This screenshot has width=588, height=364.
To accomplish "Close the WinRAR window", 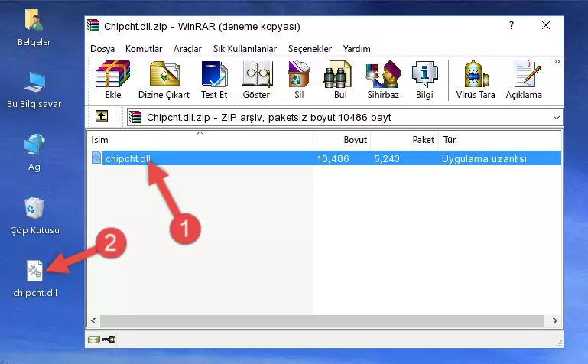I will (x=546, y=25).
